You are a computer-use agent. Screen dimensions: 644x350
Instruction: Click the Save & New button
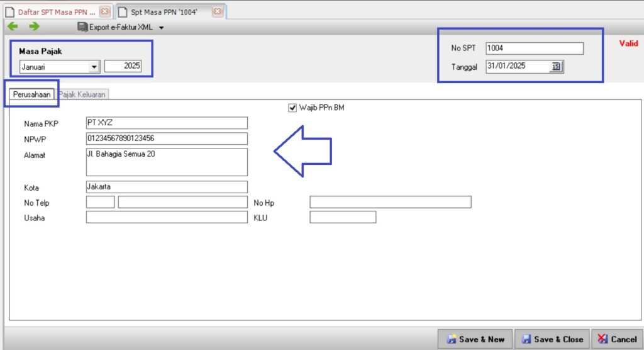[475, 339]
